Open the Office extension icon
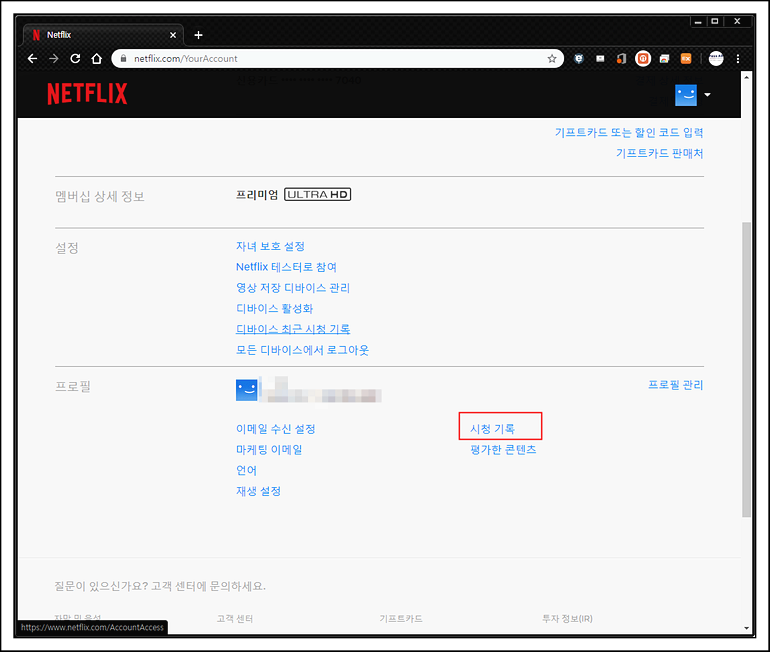770x652 pixels. click(x=621, y=58)
